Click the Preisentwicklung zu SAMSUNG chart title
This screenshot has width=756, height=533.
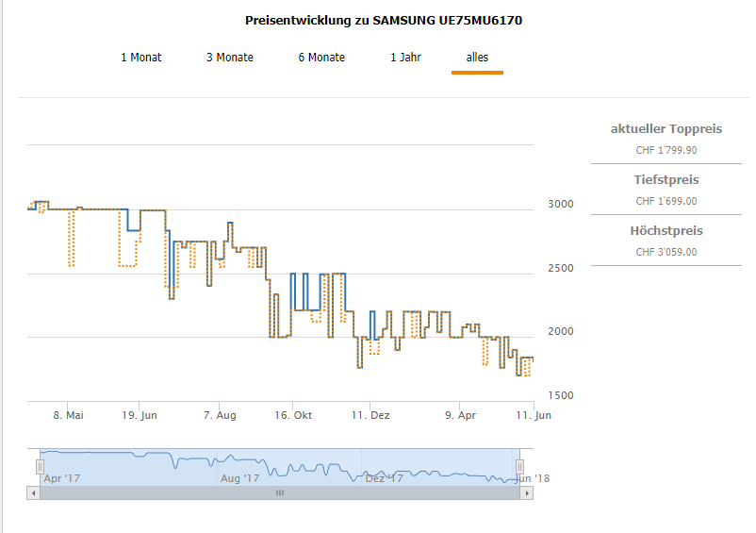coord(383,20)
